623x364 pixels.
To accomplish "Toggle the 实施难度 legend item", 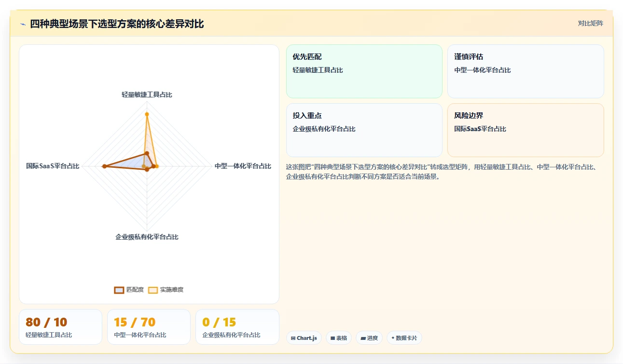I will [x=166, y=290].
